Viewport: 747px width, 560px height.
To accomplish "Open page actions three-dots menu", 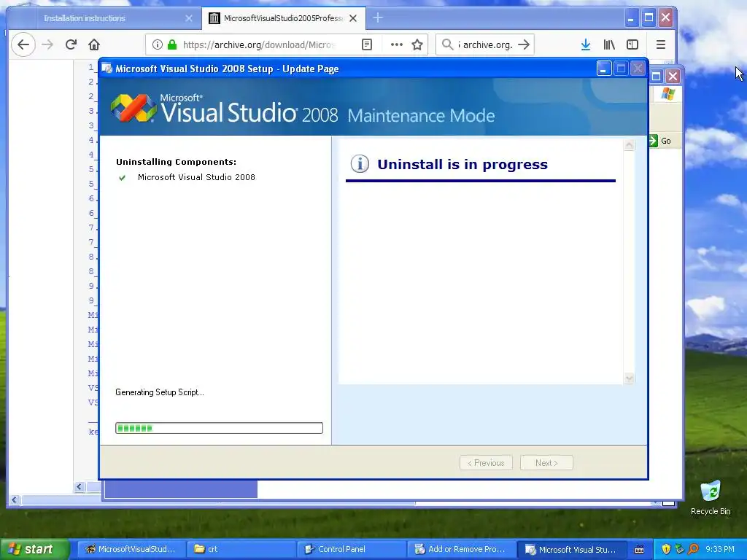I will pyautogui.click(x=396, y=44).
